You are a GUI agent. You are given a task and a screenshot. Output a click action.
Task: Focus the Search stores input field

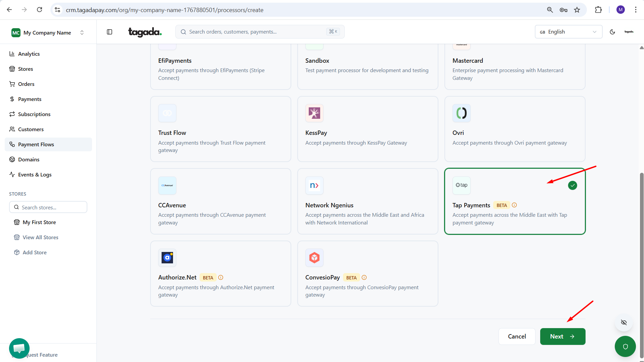pos(52,207)
